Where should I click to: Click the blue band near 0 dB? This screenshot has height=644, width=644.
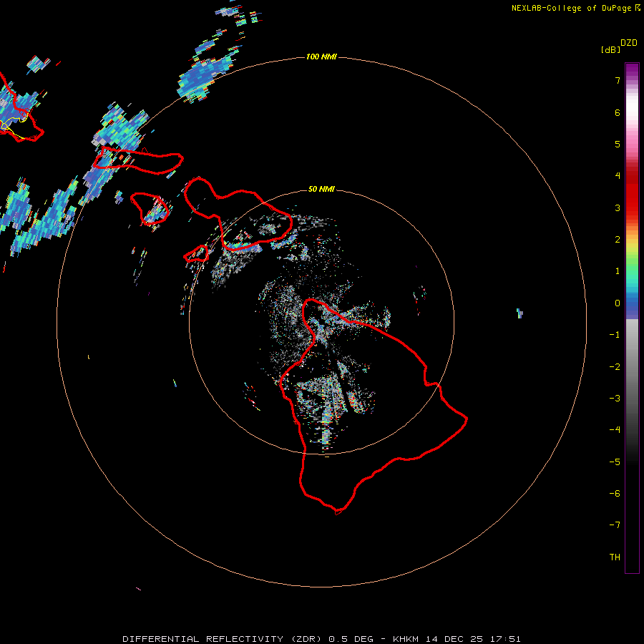pos(632,306)
